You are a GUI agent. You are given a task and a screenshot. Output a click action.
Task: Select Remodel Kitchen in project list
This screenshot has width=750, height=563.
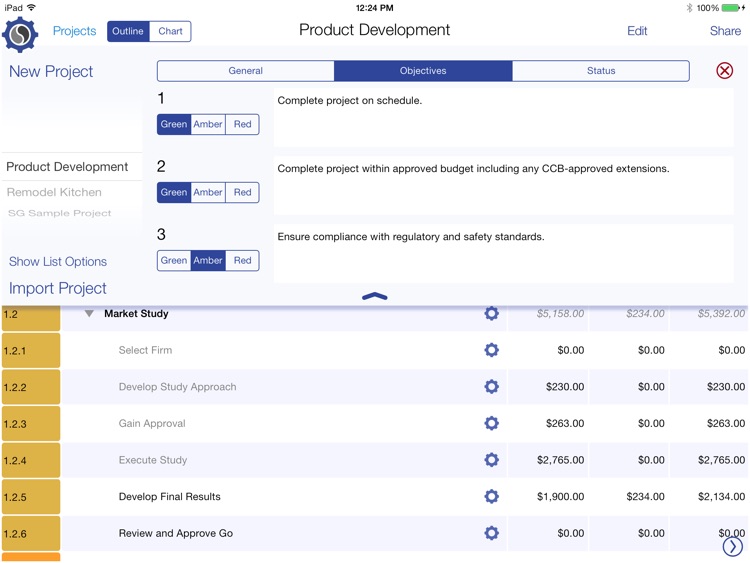[x=54, y=192]
